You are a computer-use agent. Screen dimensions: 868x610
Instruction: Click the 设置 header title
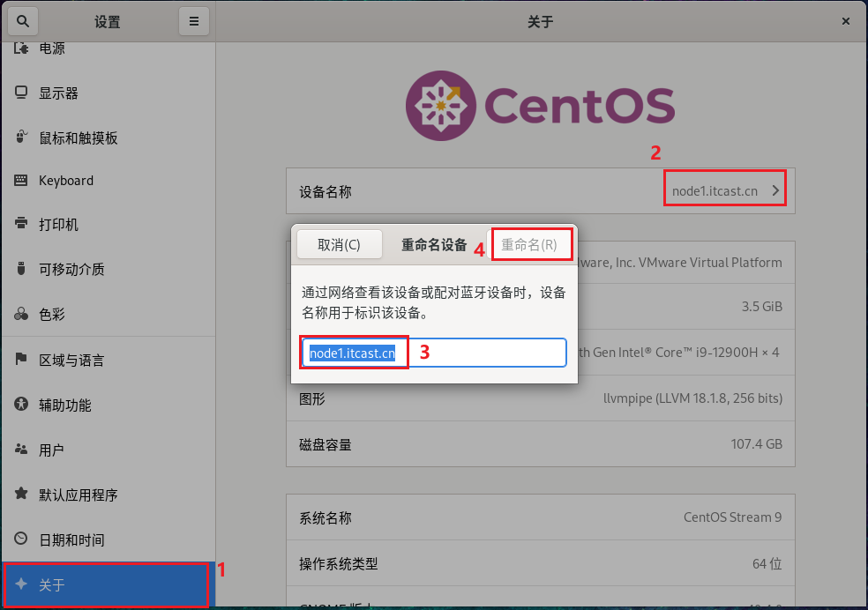(x=108, y=21)
